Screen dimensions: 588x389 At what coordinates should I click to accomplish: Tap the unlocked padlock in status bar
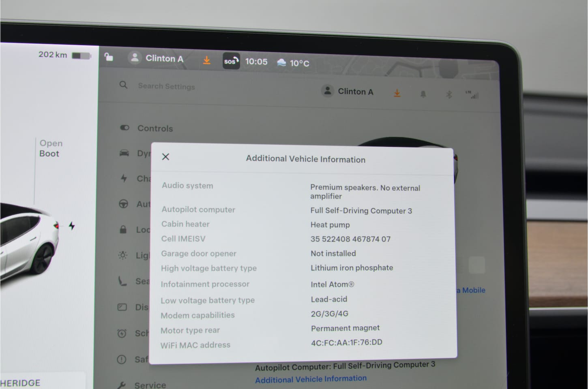[109, 57]
